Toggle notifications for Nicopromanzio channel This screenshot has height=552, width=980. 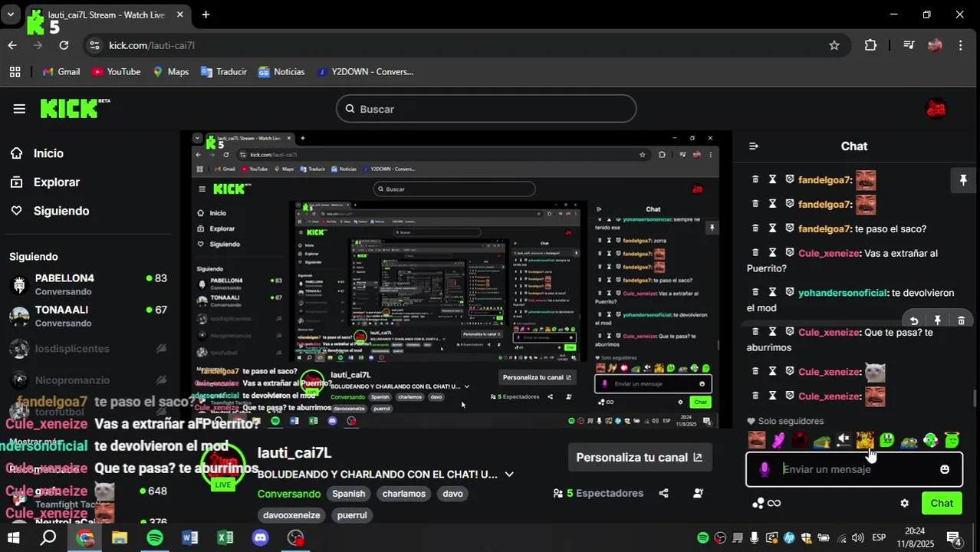tap(161, 380)
